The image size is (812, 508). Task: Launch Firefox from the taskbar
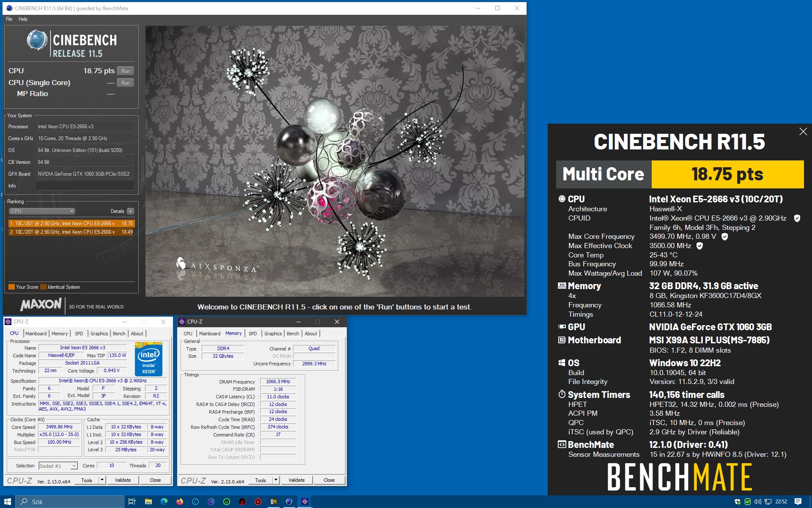point(180,502)
